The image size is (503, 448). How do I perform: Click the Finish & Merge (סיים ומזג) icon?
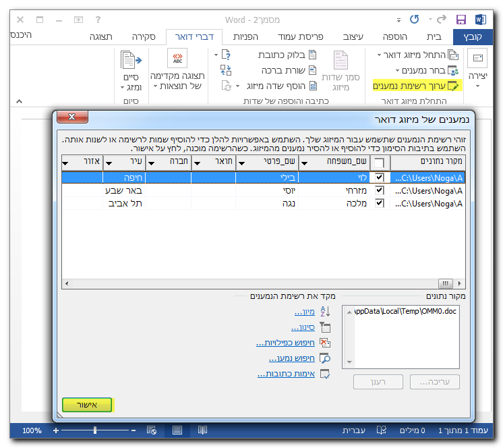click(131, 60)
